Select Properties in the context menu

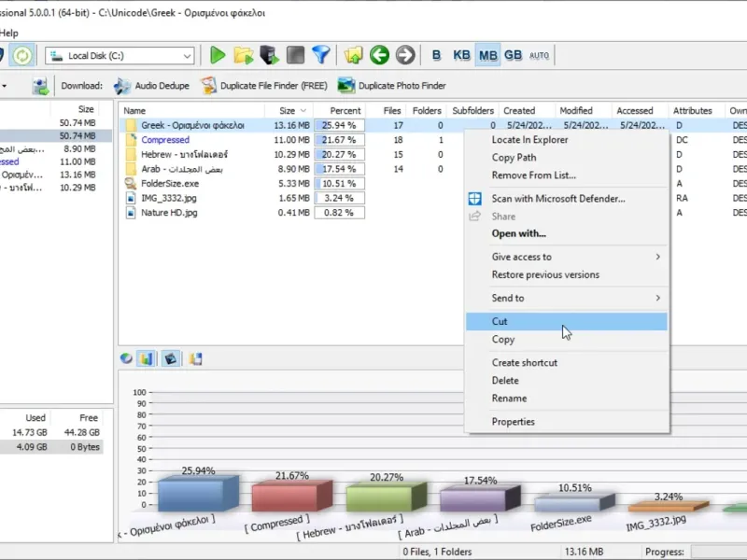point(514,422)
